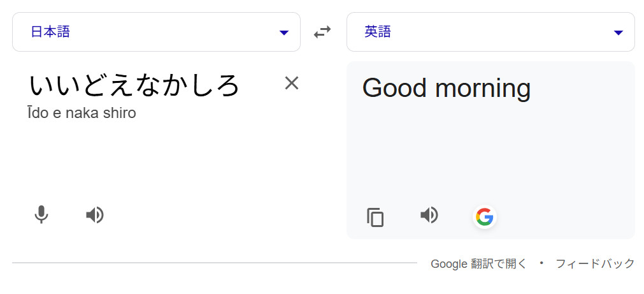644x294 pixels.
Task: Click the romanized text Īdo e naka shiro
Action: click(82, 114)
